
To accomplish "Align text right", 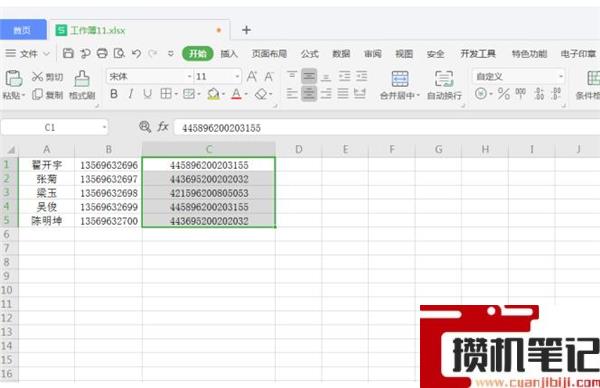I will (326, 94).
